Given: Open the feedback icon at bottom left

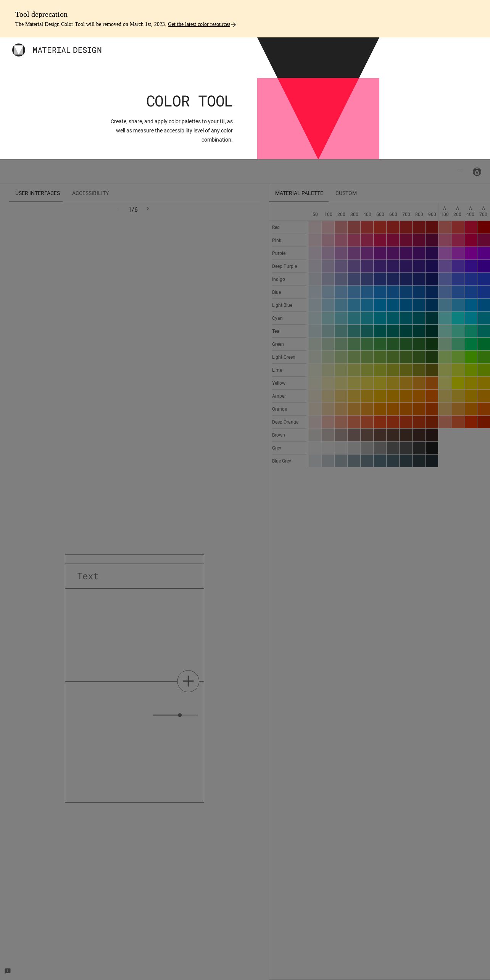Looking at the screenshot, I should pyautogui.click(x=8, y=971).
